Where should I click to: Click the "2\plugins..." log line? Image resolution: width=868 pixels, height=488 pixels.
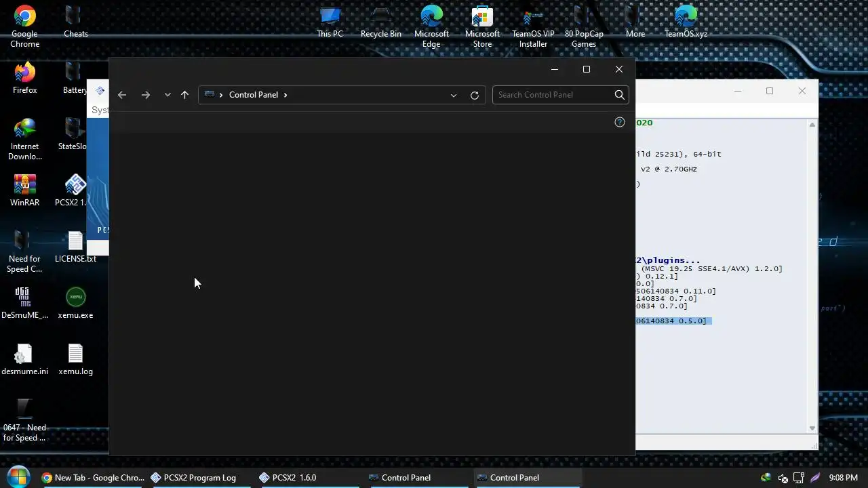click(668, 261)
